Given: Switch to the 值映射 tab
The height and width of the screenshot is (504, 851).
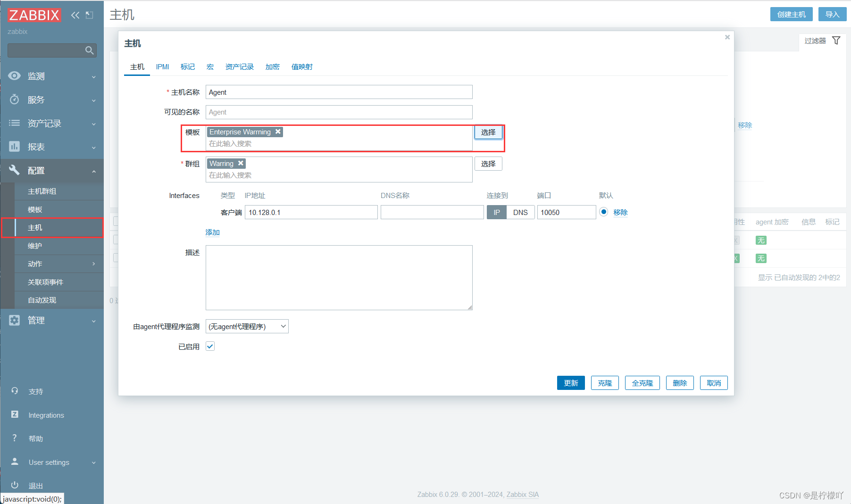Looking at the screenshot, I should tap(302, 66).
